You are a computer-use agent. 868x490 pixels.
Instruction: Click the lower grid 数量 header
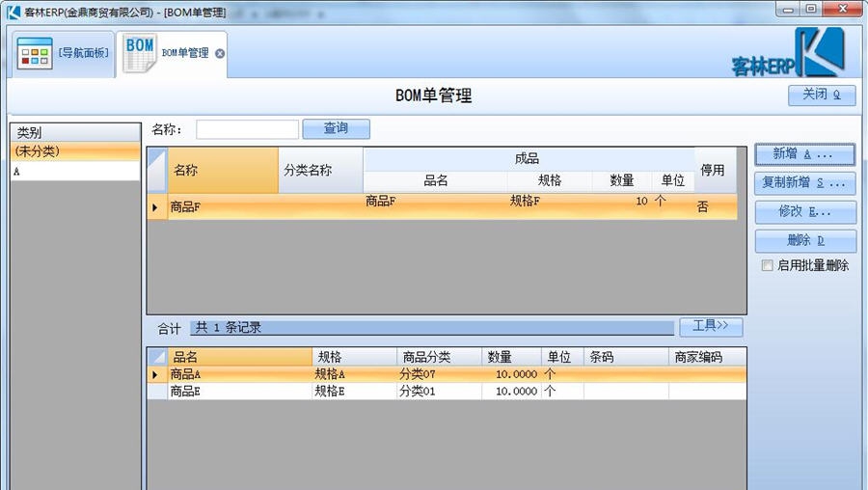coord(511,357)
